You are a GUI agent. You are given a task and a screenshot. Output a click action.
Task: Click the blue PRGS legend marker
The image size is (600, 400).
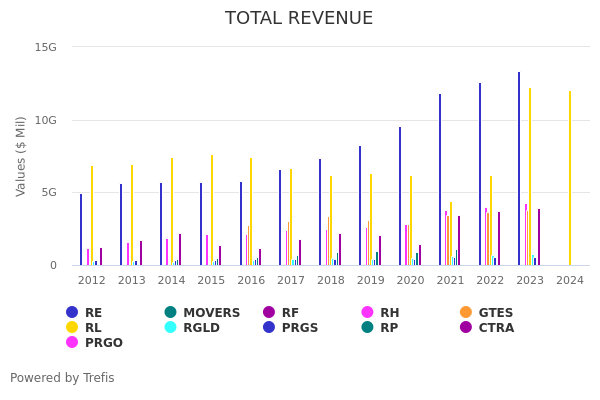click(269, 328)
